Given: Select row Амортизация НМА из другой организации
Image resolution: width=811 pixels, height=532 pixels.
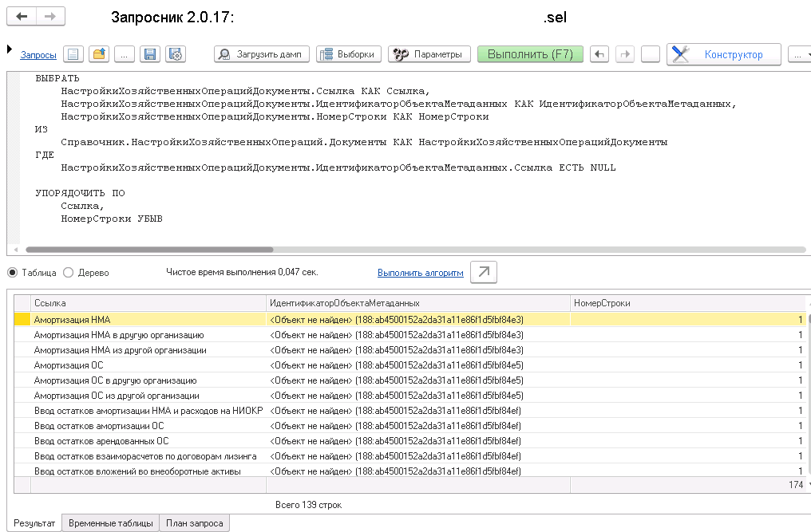Looking at the screenshot, I should 411,350.
